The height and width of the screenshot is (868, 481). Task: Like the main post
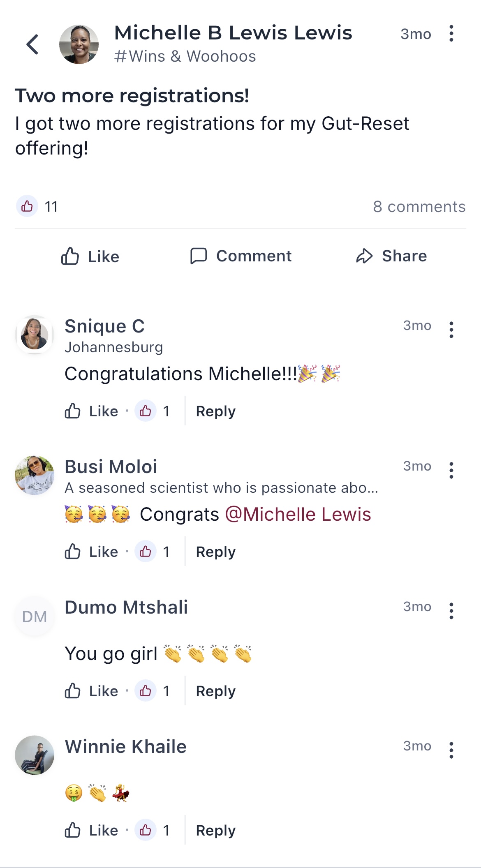tap(90, 256)
